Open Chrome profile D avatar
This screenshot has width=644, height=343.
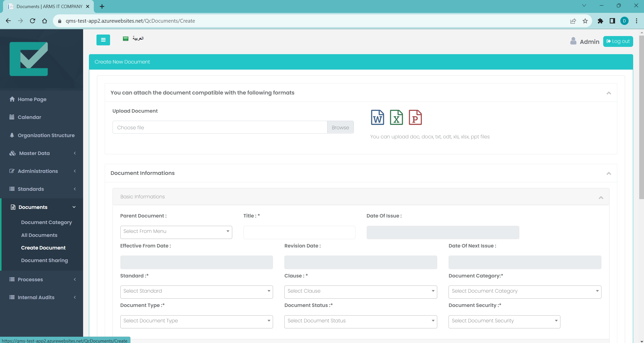tap(624, 21)
